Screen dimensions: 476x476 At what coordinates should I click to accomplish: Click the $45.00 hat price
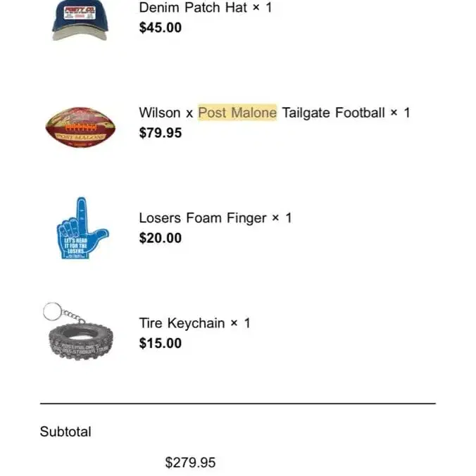[160, 27]
